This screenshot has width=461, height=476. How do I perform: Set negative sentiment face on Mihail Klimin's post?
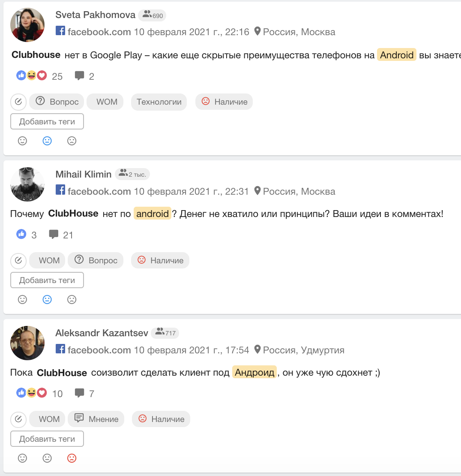[72, 300]
